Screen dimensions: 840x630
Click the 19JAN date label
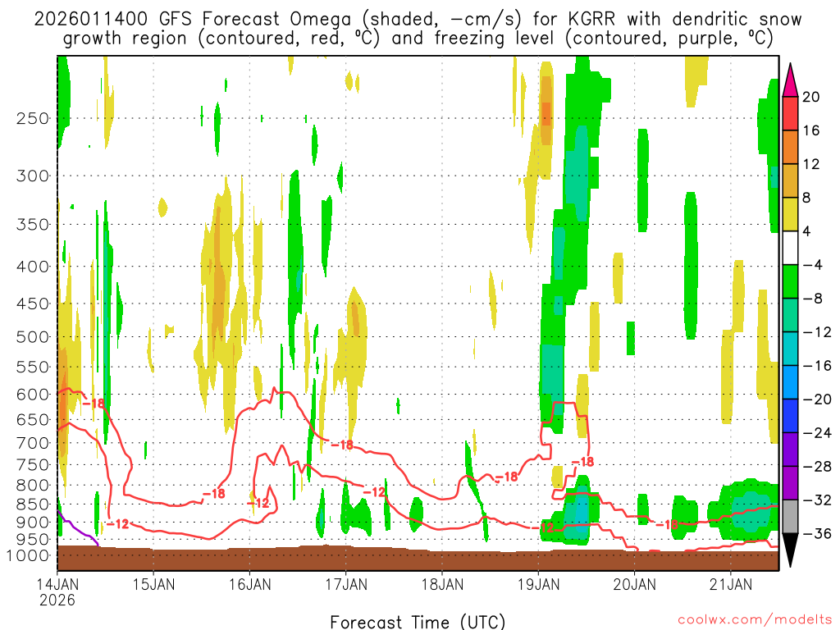(538, 584)
